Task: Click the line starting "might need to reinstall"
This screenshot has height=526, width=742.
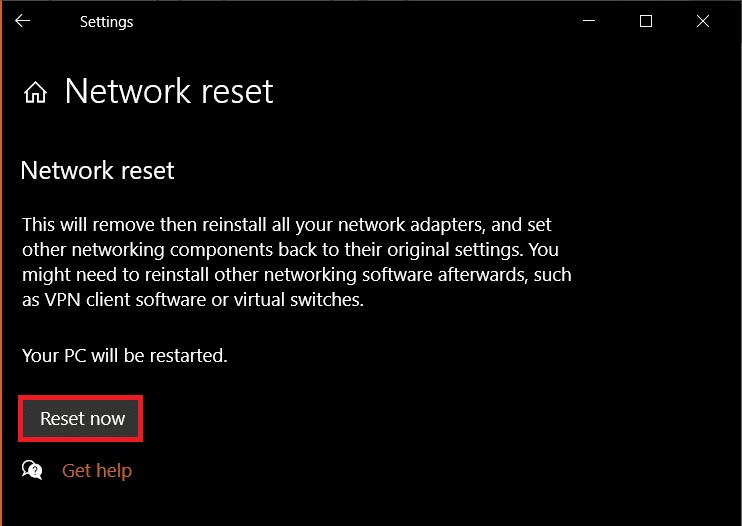Action: pos(295,275)
